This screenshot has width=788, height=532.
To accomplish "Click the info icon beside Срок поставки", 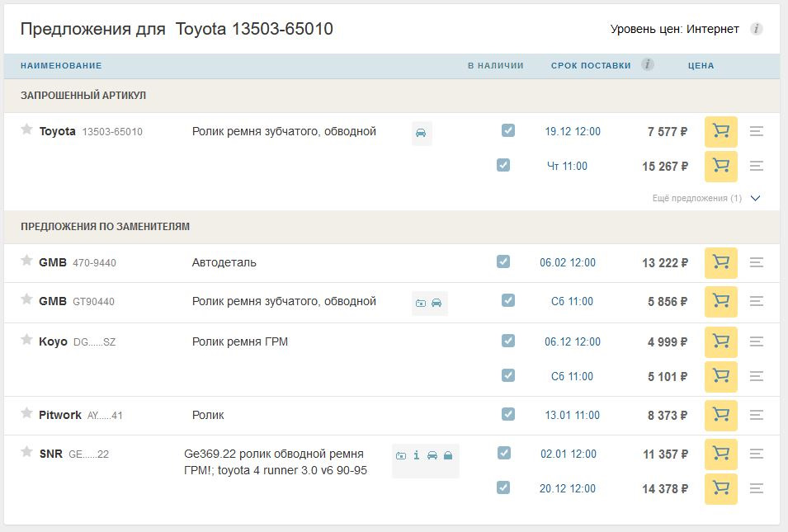I will (648, 64).
